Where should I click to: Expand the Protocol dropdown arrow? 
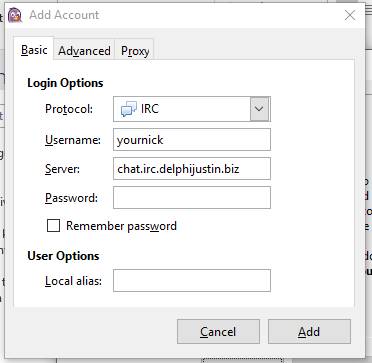(x=259, y=109)
